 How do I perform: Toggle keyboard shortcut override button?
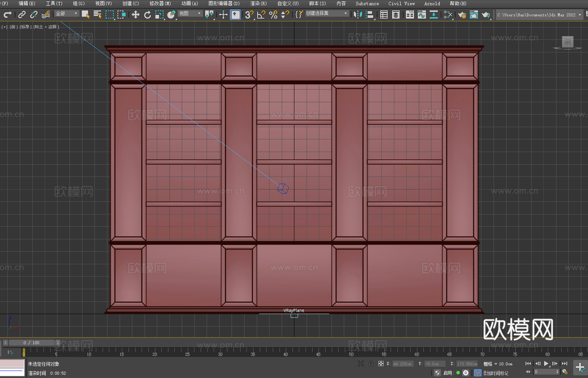click(x=235, y=14)
